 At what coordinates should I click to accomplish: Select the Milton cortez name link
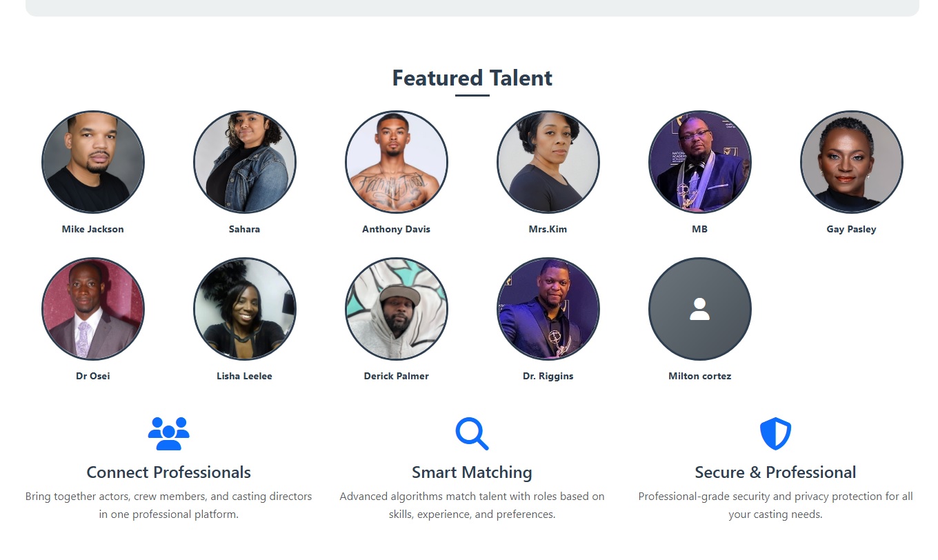[699, 376]
